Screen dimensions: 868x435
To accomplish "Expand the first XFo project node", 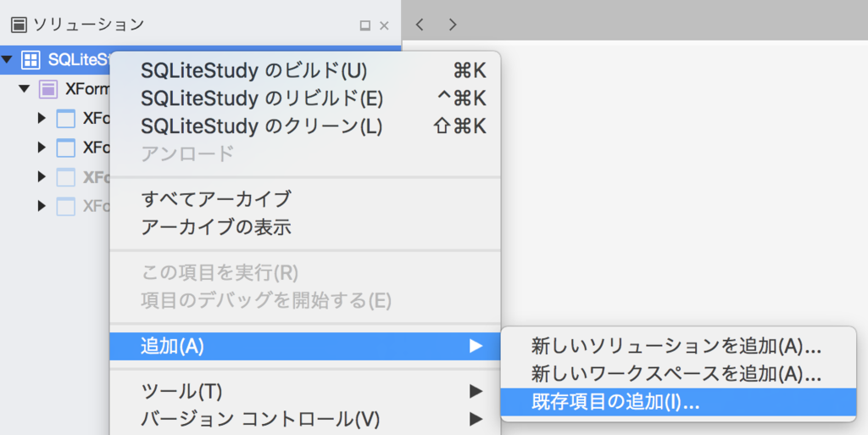I will (x=42, y=118).
